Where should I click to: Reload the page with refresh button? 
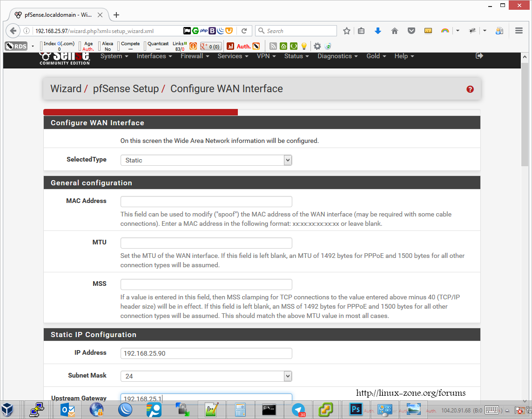[244, 31]
